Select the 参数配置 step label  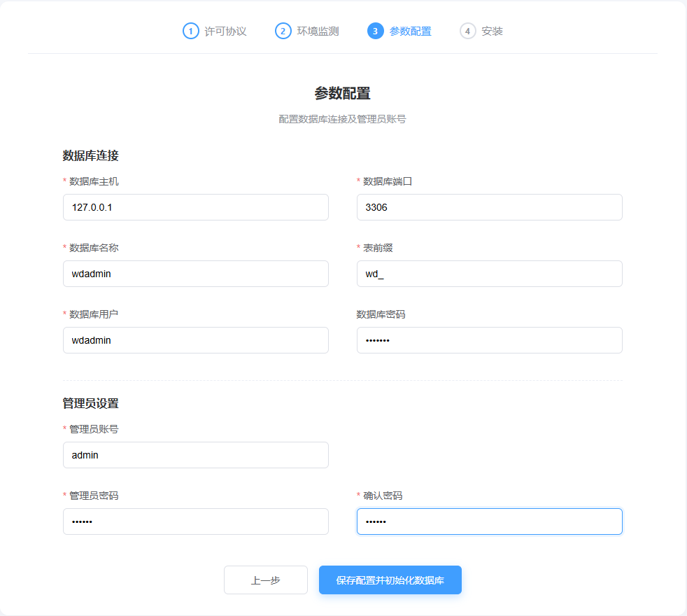[410, 31]
